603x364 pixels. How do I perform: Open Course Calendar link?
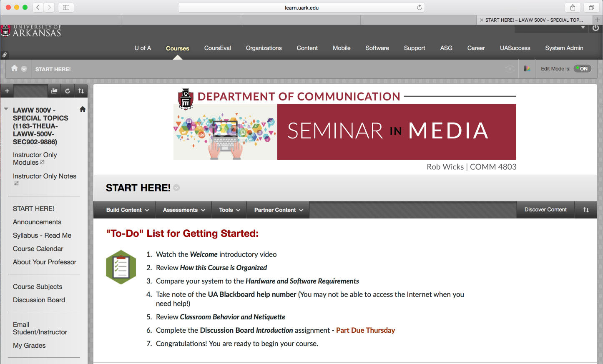(38, 249)
